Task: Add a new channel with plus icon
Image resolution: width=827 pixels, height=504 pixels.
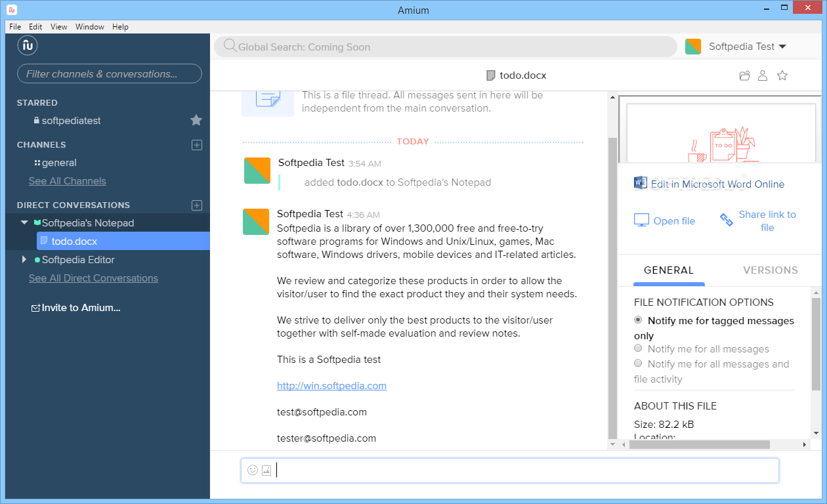Action: [x=196, y=145]
